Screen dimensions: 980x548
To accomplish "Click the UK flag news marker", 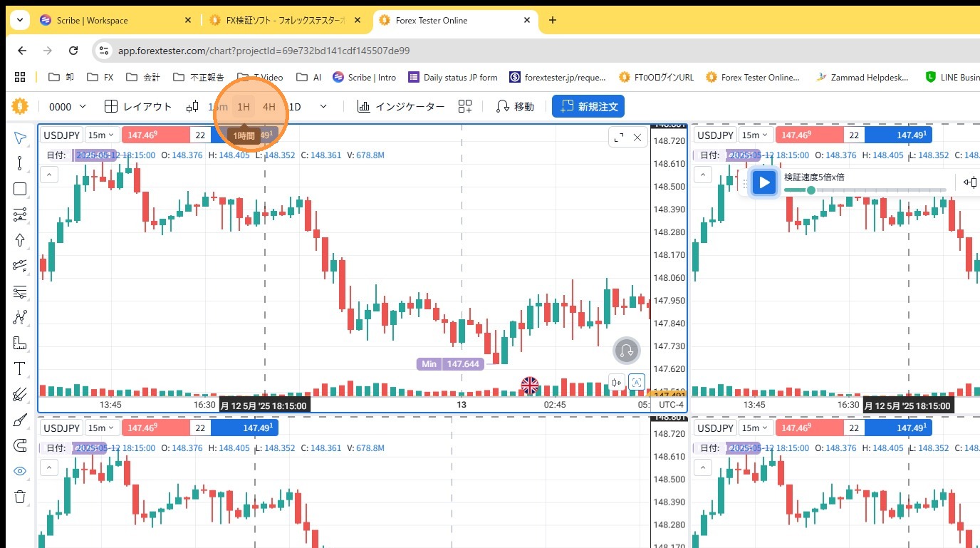I will 530,386.
